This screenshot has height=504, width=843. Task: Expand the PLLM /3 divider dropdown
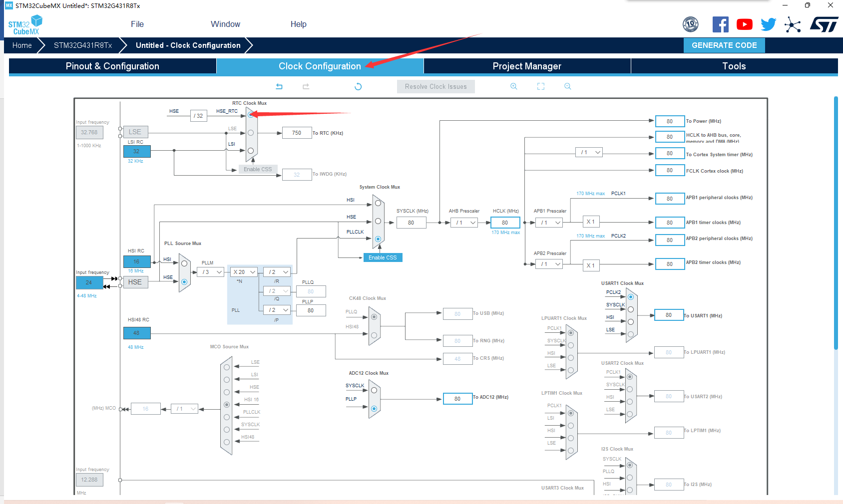click(211, 272)
